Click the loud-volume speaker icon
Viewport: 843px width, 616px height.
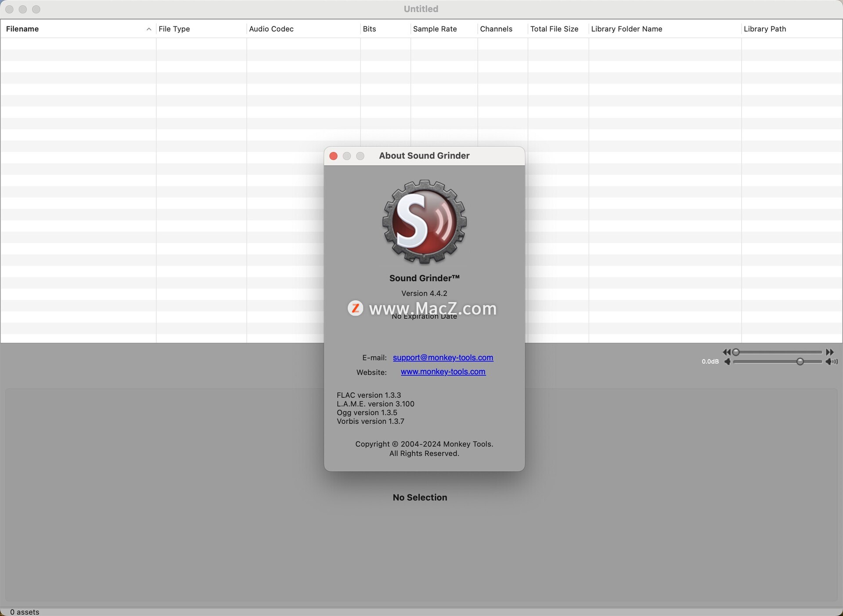pos(832,362)
